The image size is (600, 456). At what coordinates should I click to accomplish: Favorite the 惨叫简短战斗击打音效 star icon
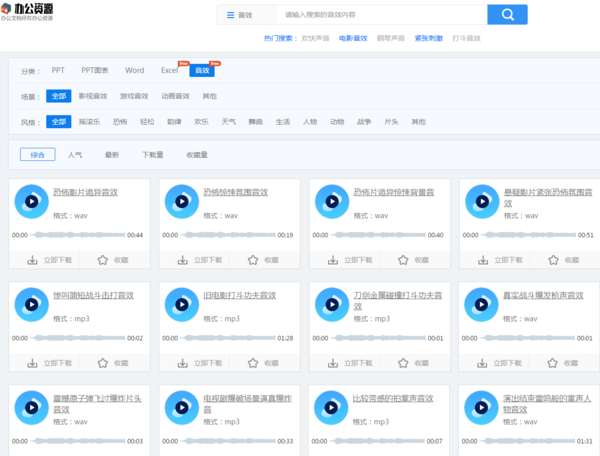[103, 363]
